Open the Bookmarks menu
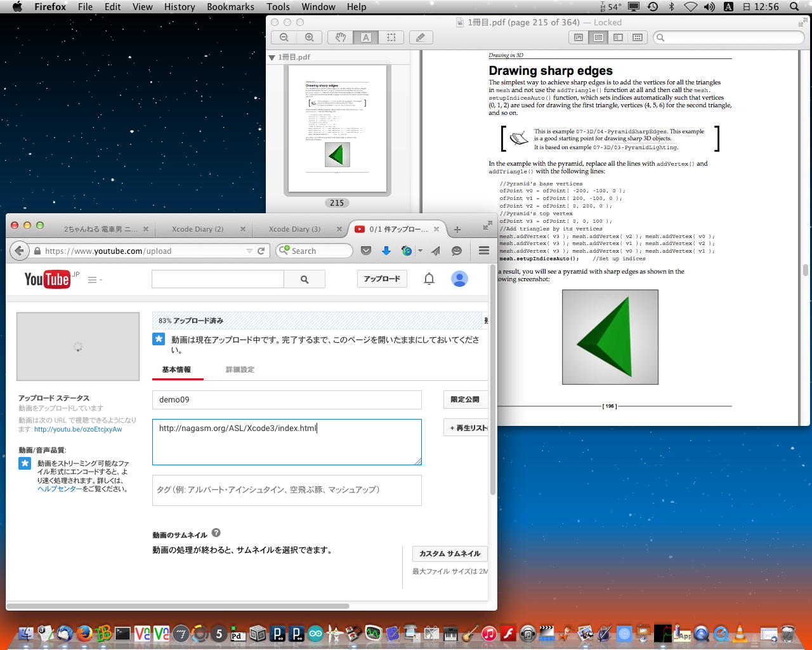Viewport: 812px width, 650px height. (230, 6)
